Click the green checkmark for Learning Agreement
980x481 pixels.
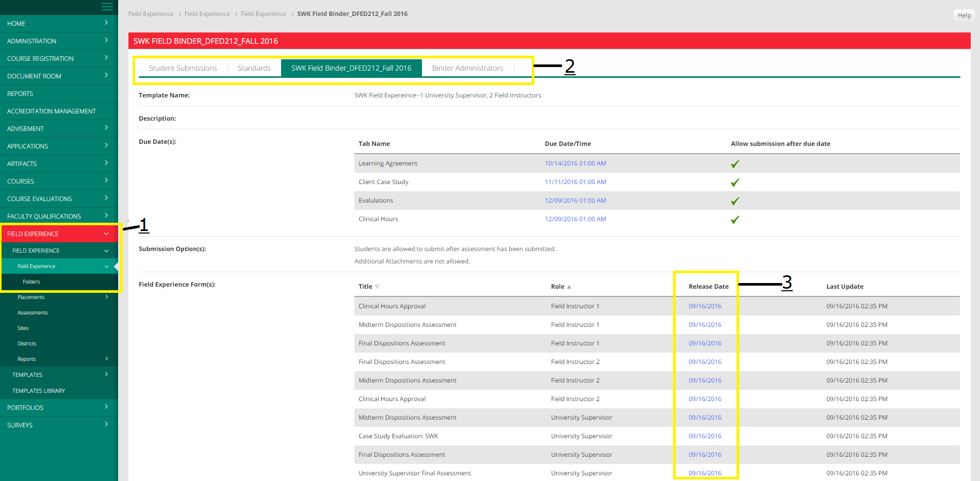(735, 164)
